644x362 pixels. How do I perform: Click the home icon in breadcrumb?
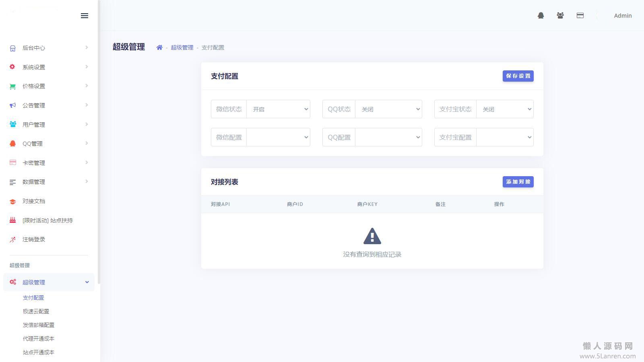coord(159,47)
